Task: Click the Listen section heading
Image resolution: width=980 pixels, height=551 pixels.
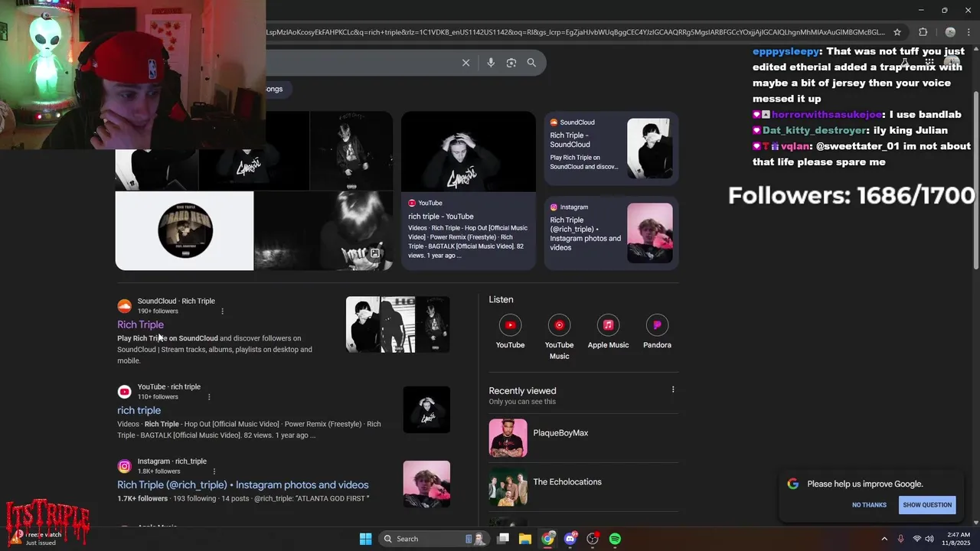Action: click(501, 299)
